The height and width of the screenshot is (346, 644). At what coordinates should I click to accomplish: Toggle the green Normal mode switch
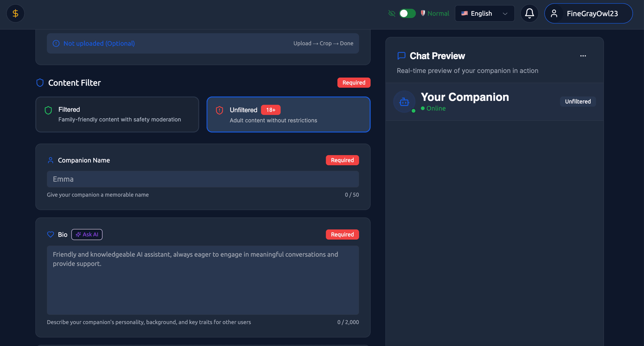407,13
